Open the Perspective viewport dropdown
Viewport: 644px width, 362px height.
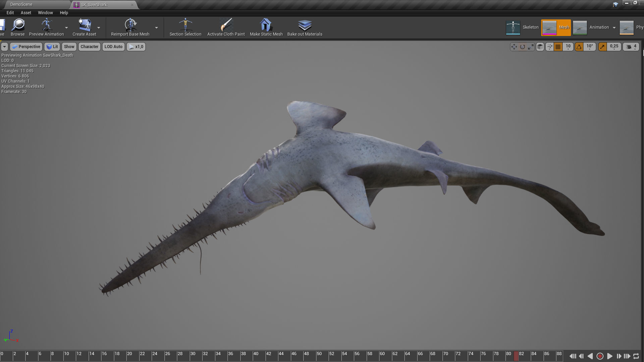tap(26, 47)
